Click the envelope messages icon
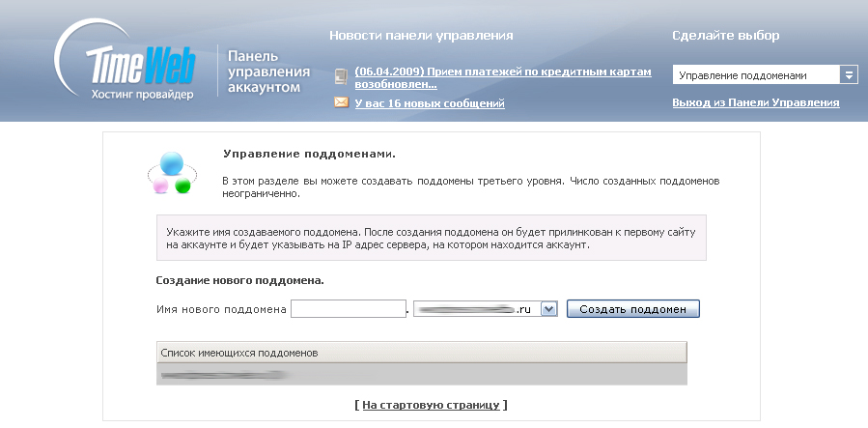This screenshot has width=868, height=428. [341, 102]
